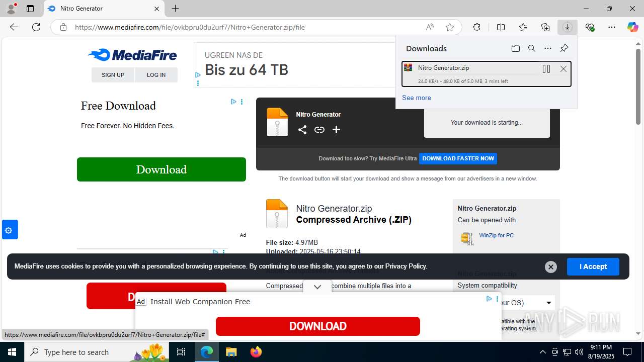Image resolution: width=644 pixels, height=362 pixels.
Task: Open WinZip for PC link
Action: (497, 235)
